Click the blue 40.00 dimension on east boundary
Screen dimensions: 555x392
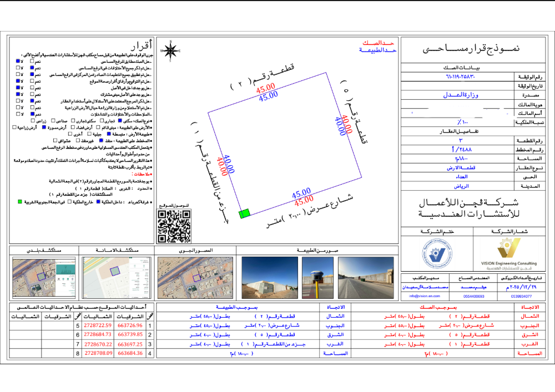point(340,126)
